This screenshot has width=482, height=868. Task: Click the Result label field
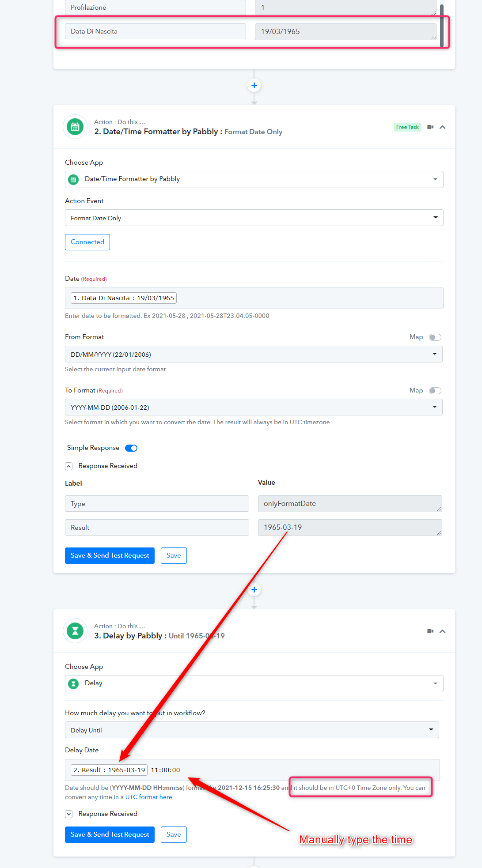(157, 528)
